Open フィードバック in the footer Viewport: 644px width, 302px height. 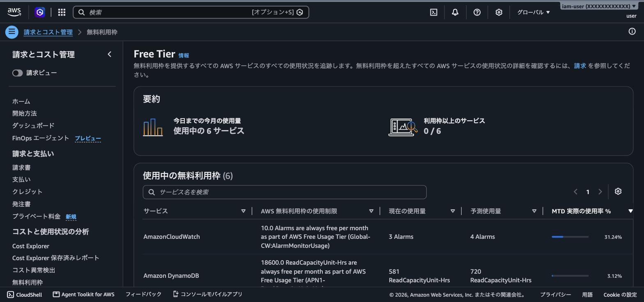point(143,294)
